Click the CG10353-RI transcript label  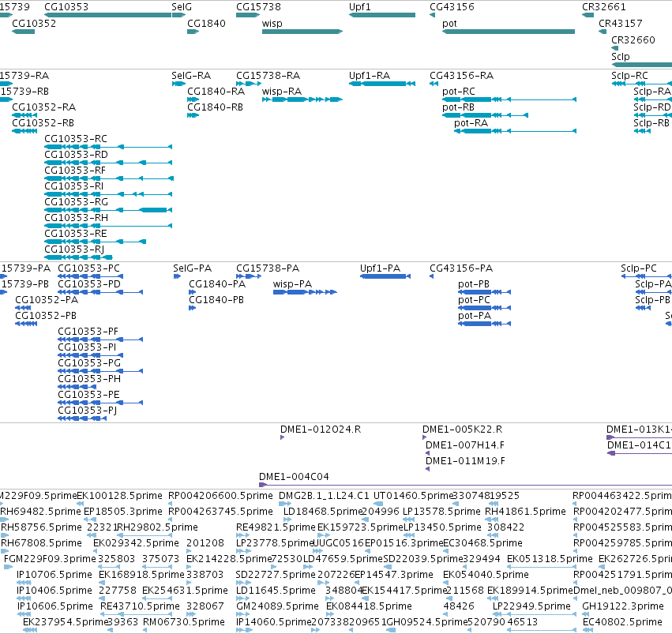pyautogui.click(x=73, y=186)
